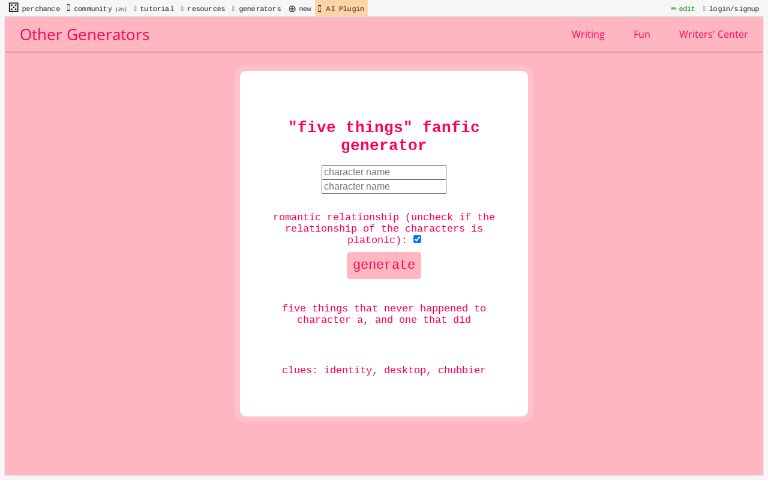
Task: Open the Writers' Center menu item
Action: (713, 34)
